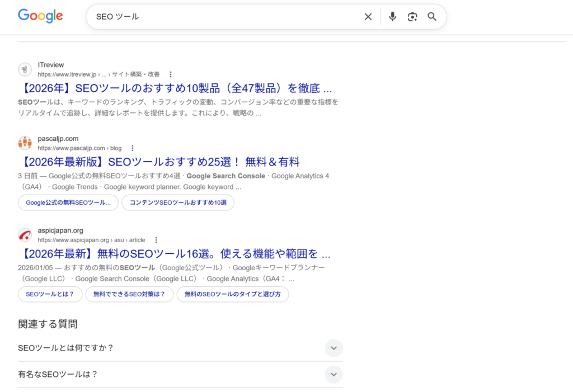Click the ITreview site favicon
Image resolution: width=573 pixels, height=392 pixels.
pyautogui.click(x=25, y=69)
